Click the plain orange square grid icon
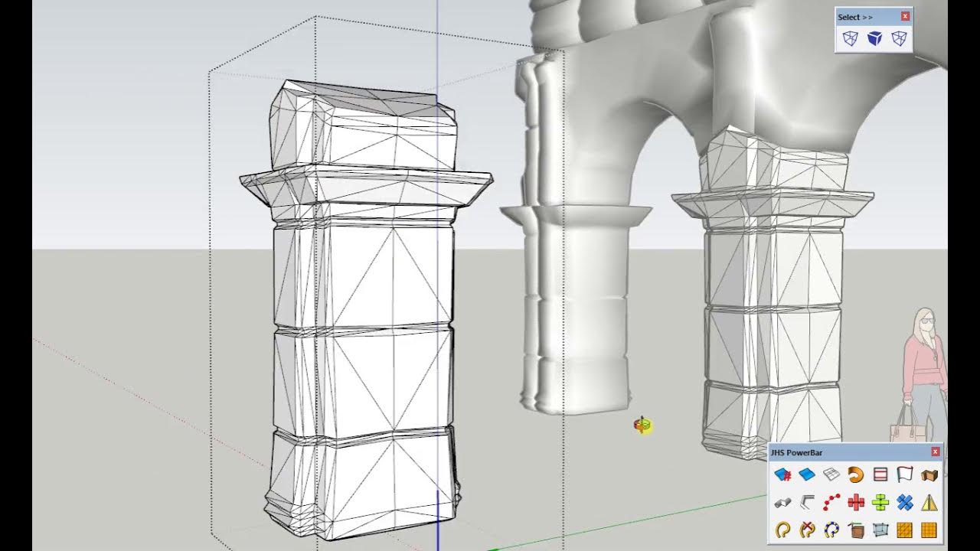980x551 pixels. click(x=929, y=530)
